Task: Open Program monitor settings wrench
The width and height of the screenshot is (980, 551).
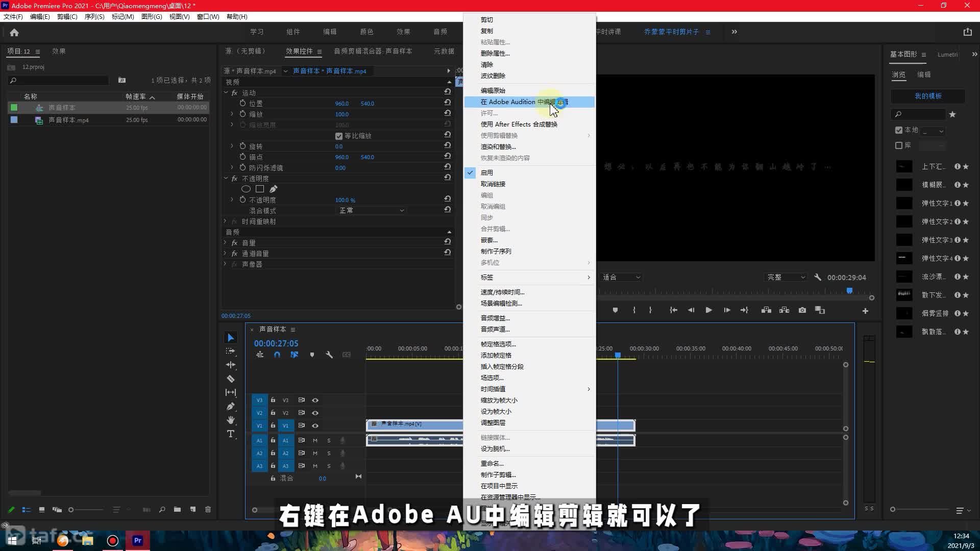Action: pyautogui.click(x=818, y=277)
